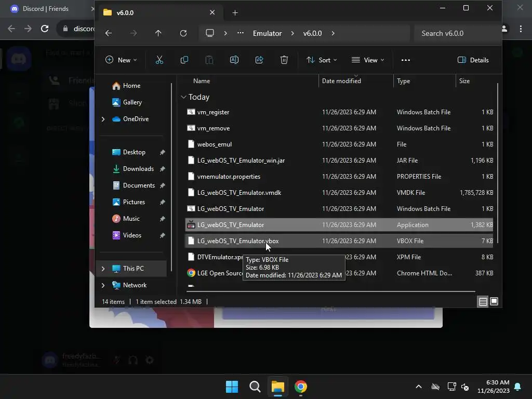Switch to large thumbnails view icon in status bar
532x399 pixels.
point(494,301)
